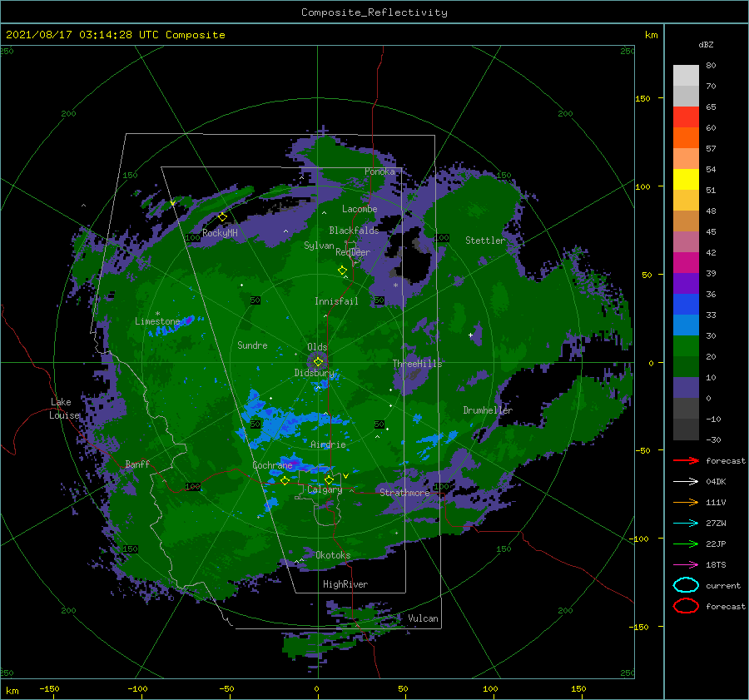Select the light gray 70-80 dBZ band

pos(686,76)
